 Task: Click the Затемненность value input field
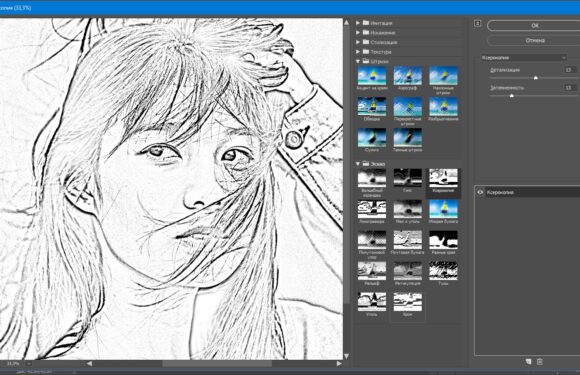[569, 87]
